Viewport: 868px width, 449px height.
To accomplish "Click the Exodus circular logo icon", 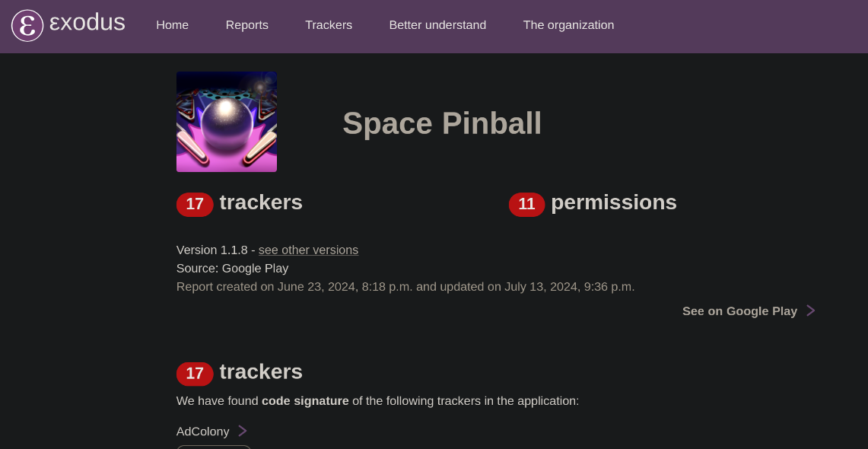I will [27, 25].
